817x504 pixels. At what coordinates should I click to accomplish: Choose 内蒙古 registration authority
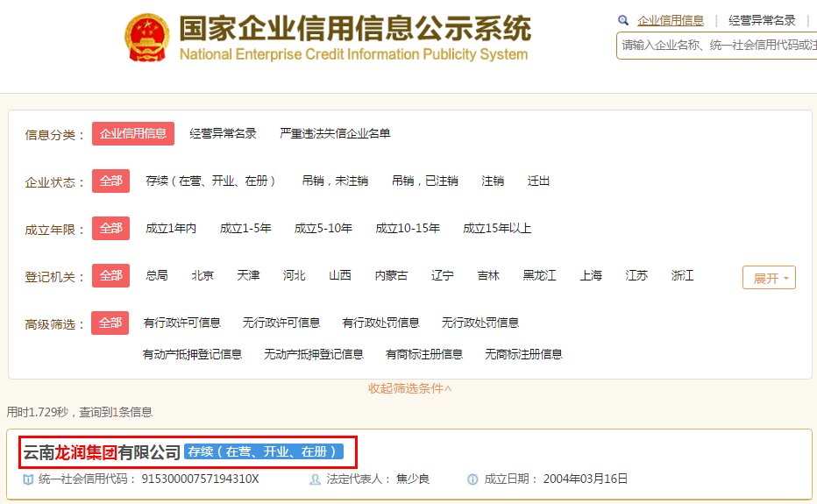click(391, 275)
